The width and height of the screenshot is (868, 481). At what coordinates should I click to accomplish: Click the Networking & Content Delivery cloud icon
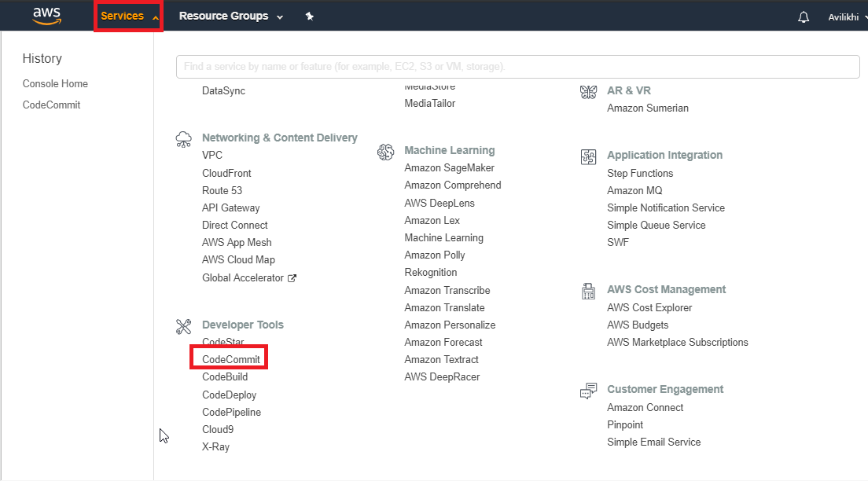click(x=183, y=139)
